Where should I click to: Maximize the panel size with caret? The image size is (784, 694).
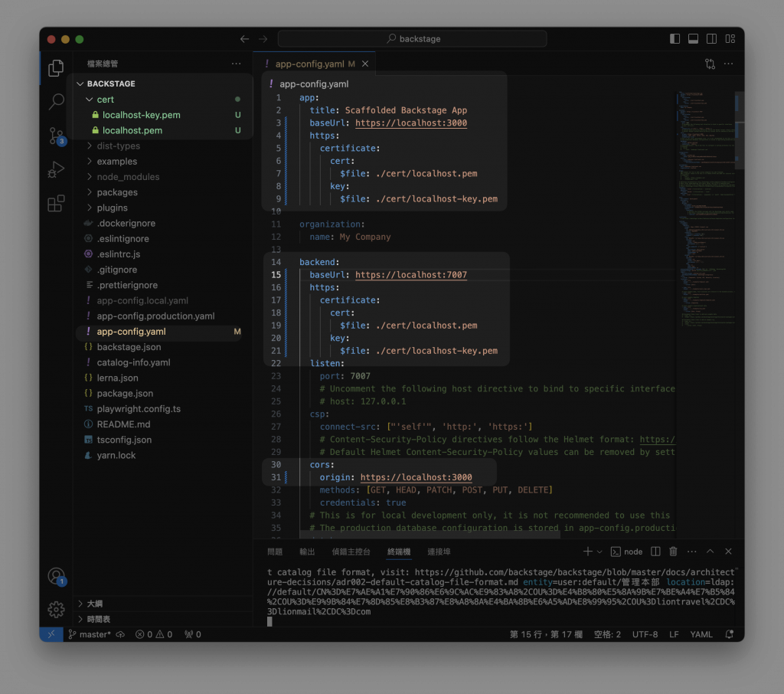point(710,552)
